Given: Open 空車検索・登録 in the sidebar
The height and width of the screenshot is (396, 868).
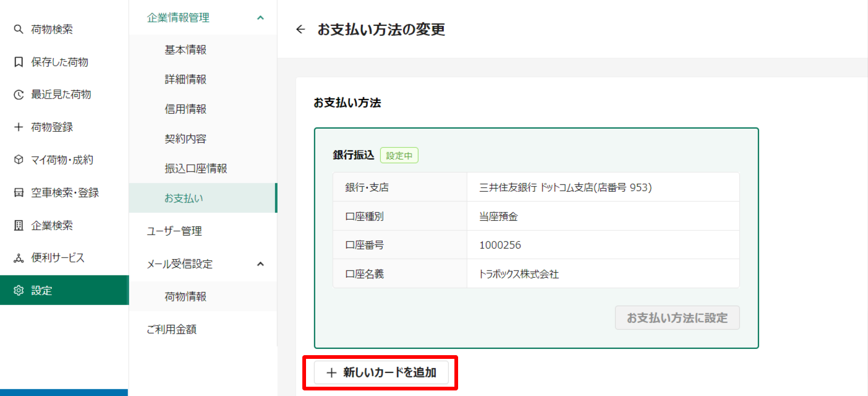Looking at the screenshot, I should (64, 192).
